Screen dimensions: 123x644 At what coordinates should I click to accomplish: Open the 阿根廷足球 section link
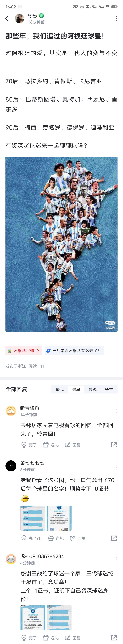24,351
